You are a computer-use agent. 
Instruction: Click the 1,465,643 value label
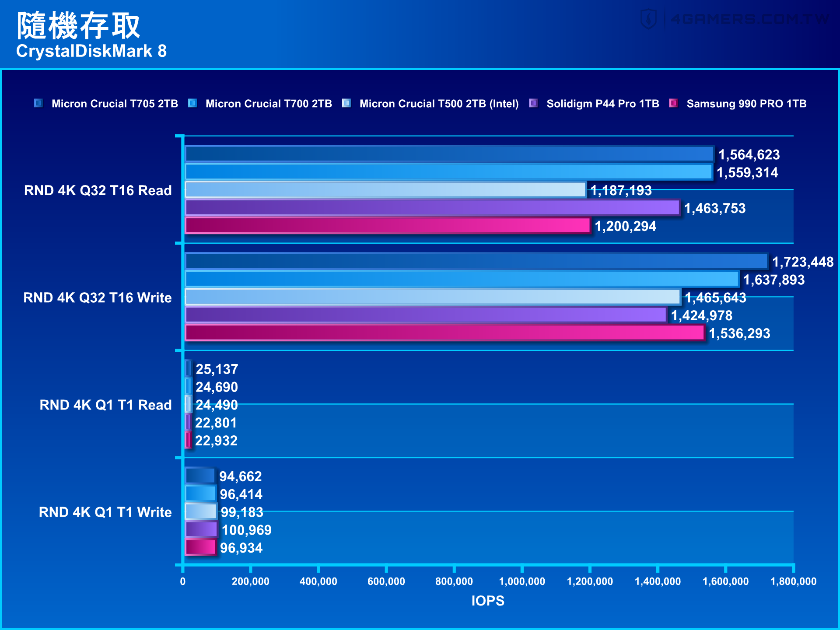coord(715,297)
